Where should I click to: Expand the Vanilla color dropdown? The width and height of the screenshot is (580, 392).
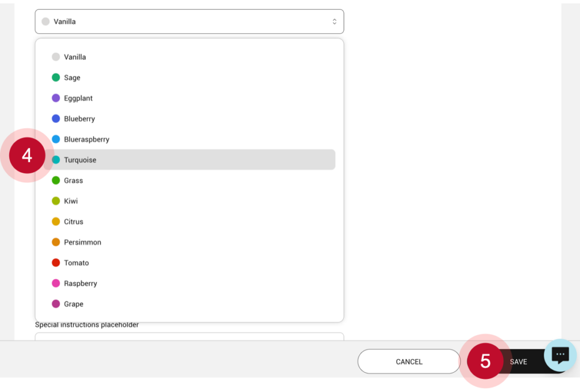click(x=189, y=22)
